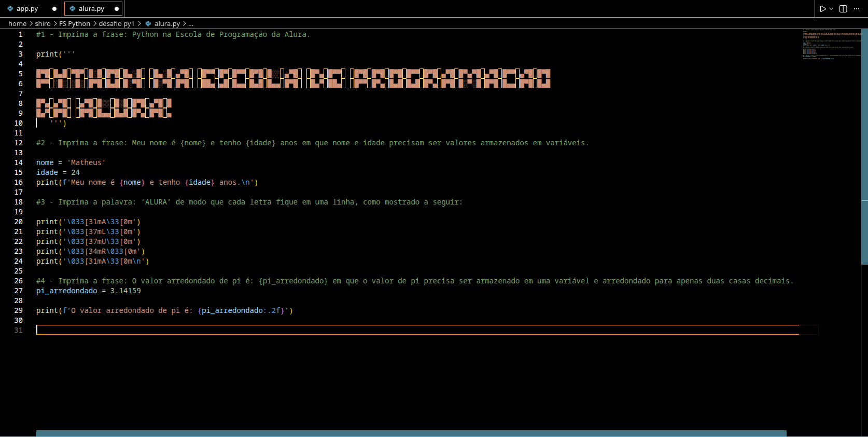The image size is (868, 437).
Task: Click the code minimap preview
Action: pyautogui.click(x=832, y=44)
